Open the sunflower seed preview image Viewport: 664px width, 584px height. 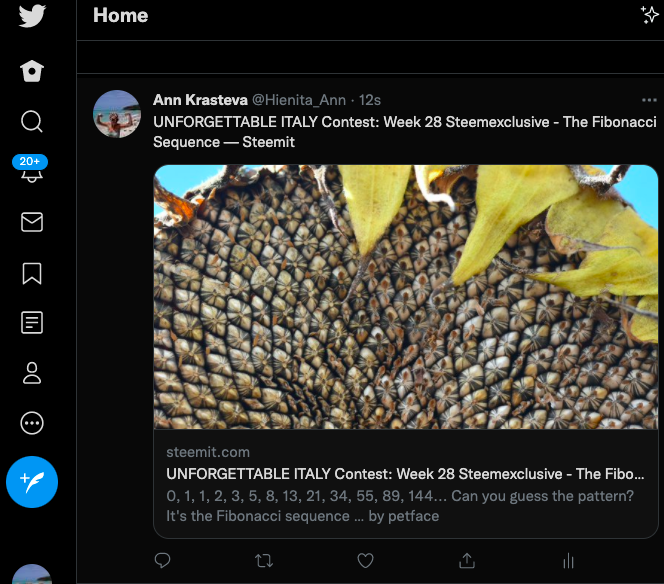405,297
